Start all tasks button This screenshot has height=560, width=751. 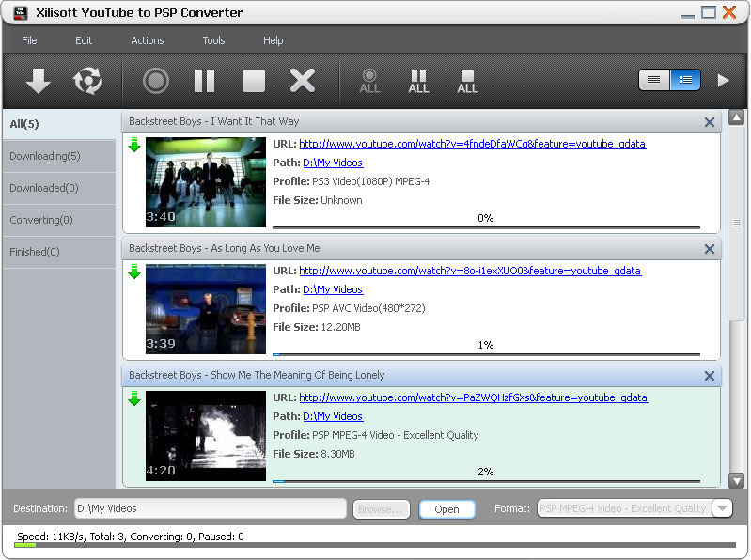370,81
